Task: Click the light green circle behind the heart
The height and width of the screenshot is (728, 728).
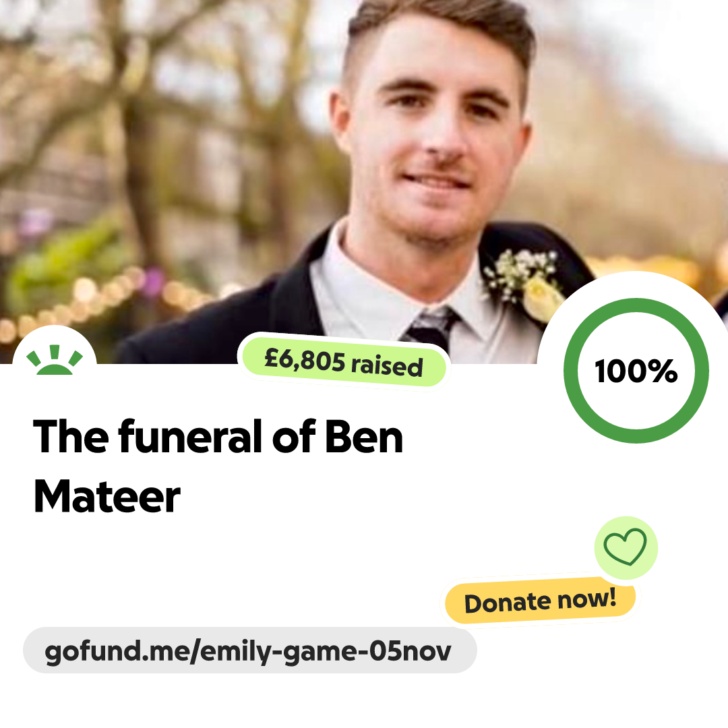Action: (x=626, y=547)
